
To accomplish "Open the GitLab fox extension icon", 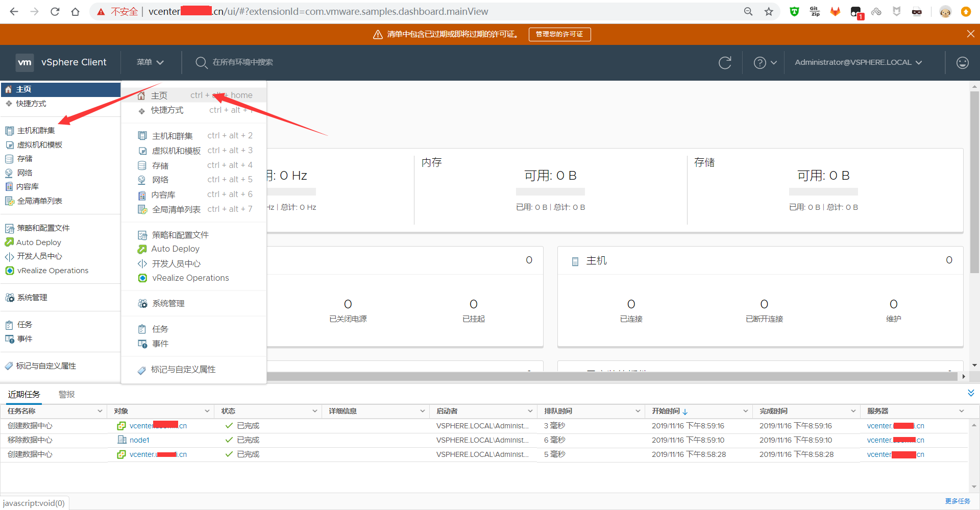I will pos(835,11).
